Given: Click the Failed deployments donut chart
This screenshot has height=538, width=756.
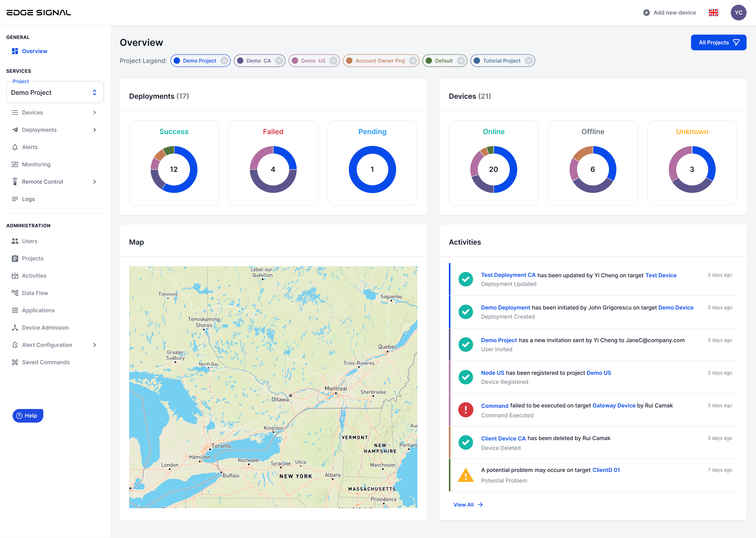Looking at the screenshot, I should point(273,169).
